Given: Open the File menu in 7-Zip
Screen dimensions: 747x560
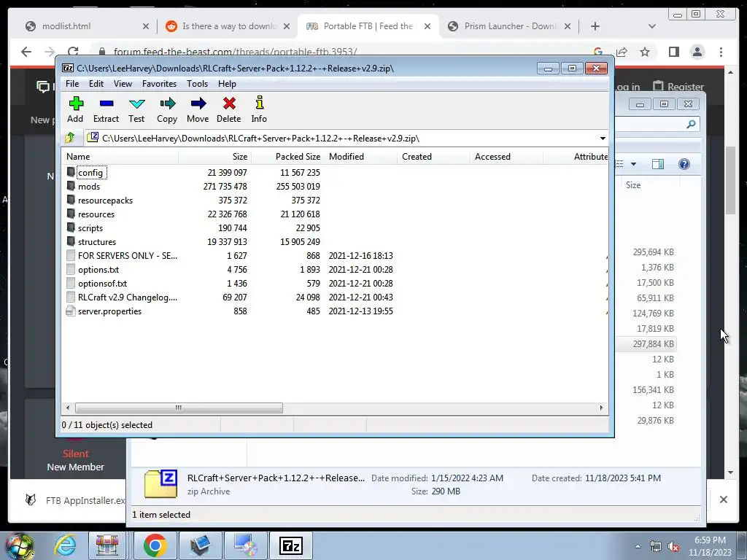Looking at the screenshot, I should (x=72, y=84).
